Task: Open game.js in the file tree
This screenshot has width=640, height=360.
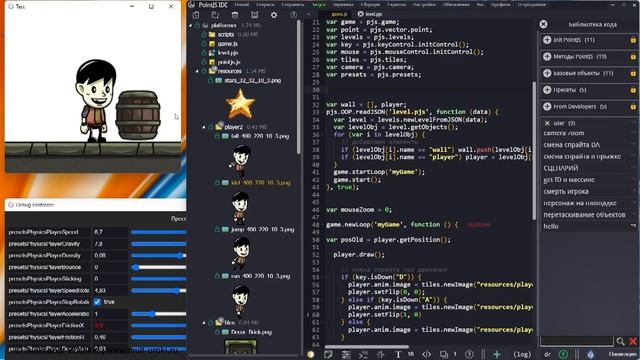Action: tap(227, 44)
